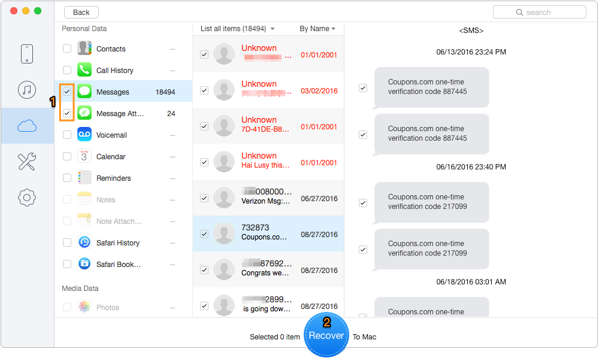Select the Safari History category label
The width and height of the screenshot is (599, 364).
tap(118, 243)
